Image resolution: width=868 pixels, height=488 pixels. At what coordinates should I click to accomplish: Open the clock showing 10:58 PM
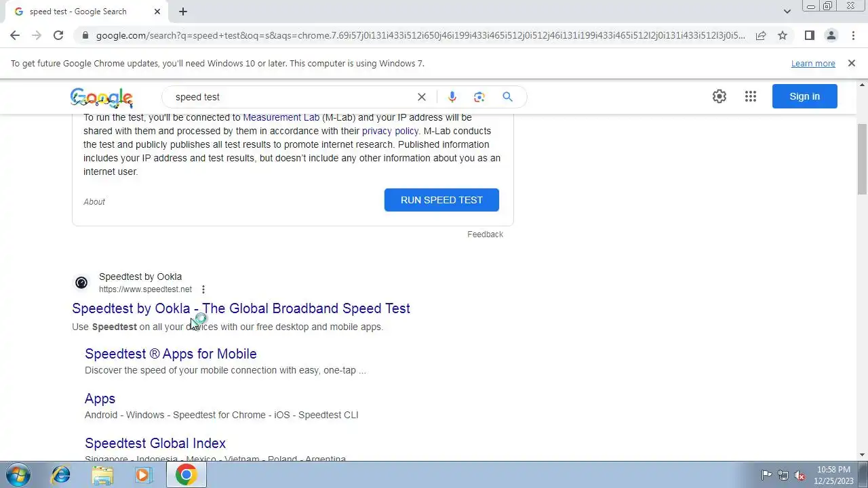click(x=833, y=475)
